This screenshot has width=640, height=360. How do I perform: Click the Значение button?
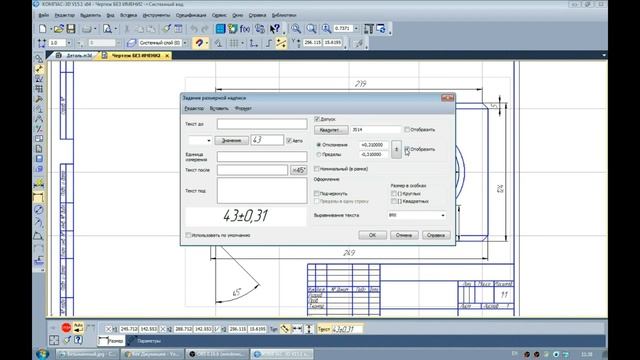tap(231, 140)
